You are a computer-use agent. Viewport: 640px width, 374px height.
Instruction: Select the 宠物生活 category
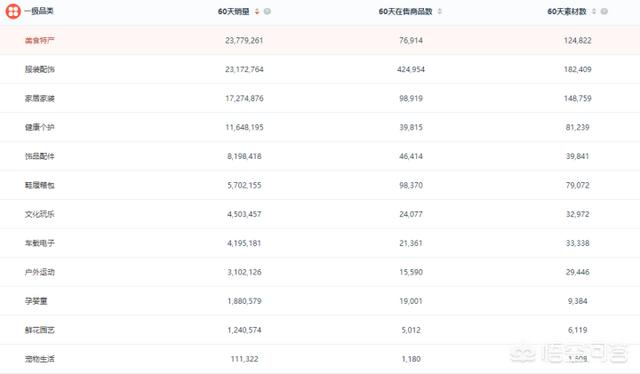pyautogui.click(x=40, y=359)
